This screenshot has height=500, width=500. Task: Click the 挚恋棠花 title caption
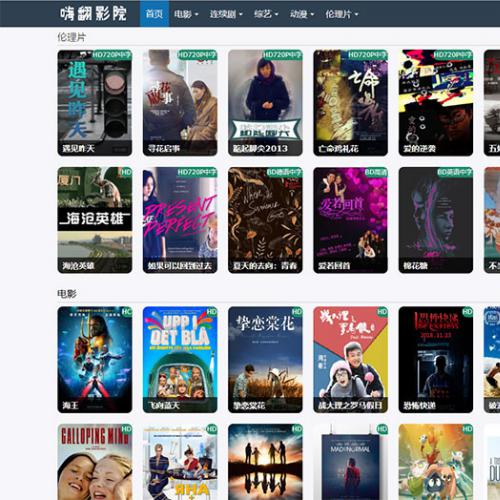tap(249, 405)
